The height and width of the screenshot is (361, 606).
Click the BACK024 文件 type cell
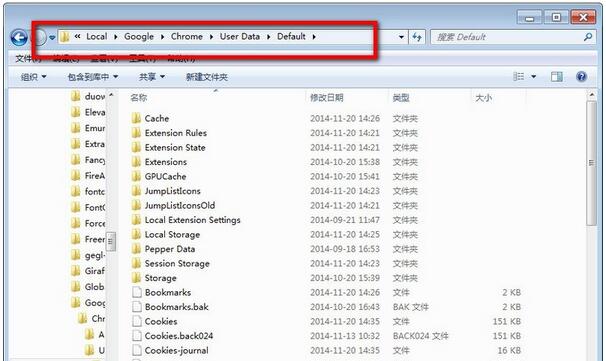point(420,336)
